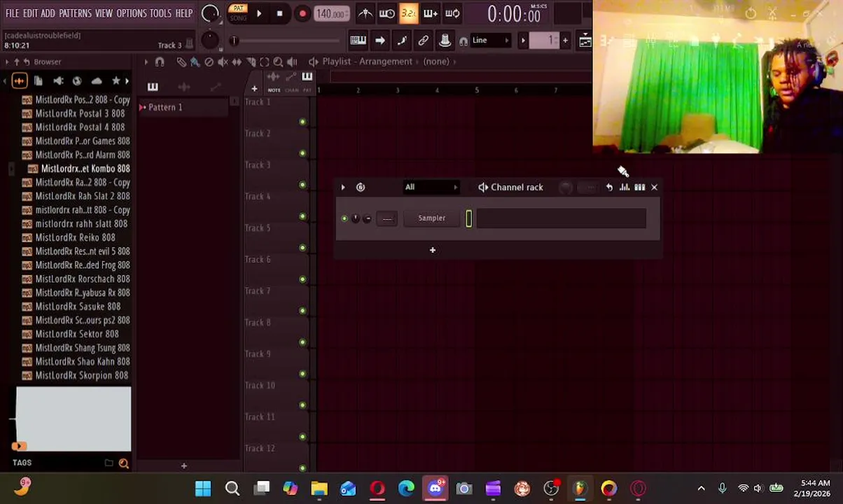The width and height of the screenshot is (843, 504).
Task: Select browser files tab icon
Action: (39, 81)
